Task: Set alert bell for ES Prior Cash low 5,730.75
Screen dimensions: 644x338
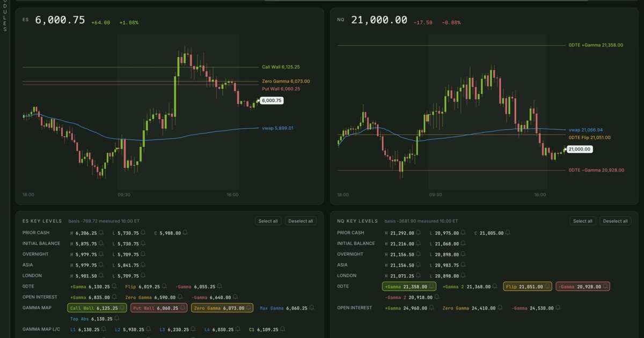Action: click(x=143, y=233)
